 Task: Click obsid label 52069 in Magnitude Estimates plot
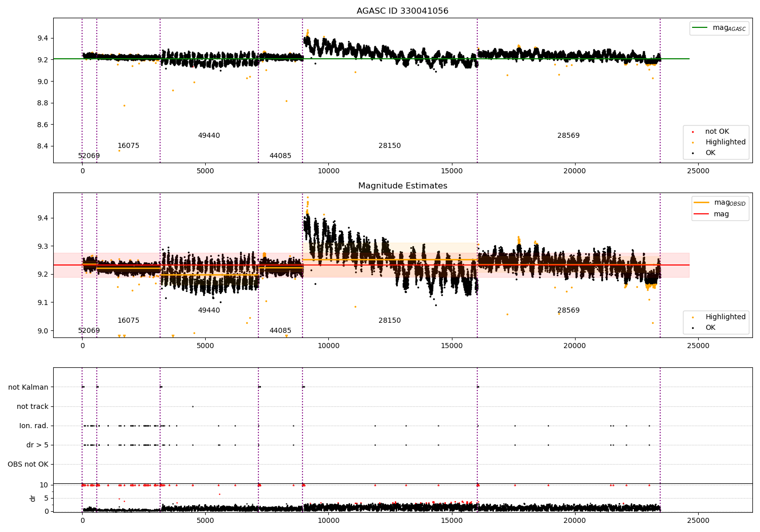click(x=89, y=331)
